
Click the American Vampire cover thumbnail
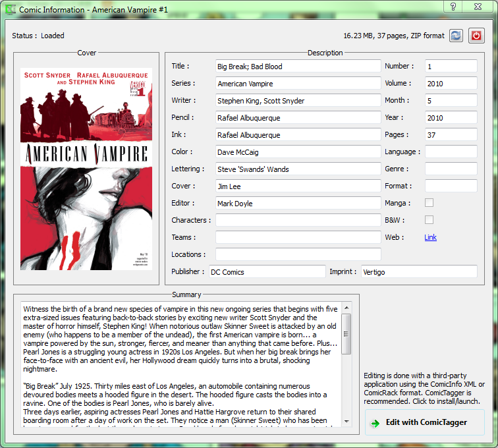(x=86, y=169)
